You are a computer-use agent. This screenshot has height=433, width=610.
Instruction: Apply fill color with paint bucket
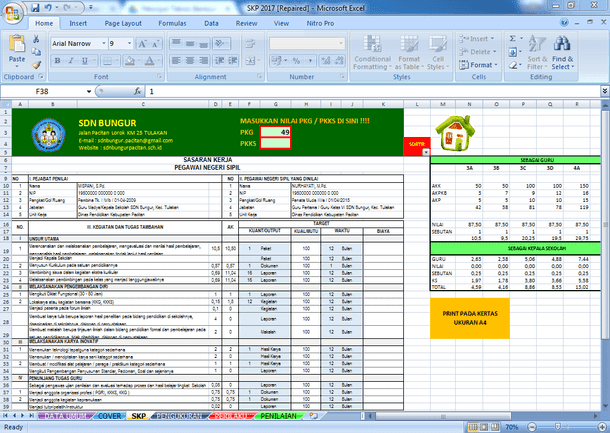[x=130, y=61]
